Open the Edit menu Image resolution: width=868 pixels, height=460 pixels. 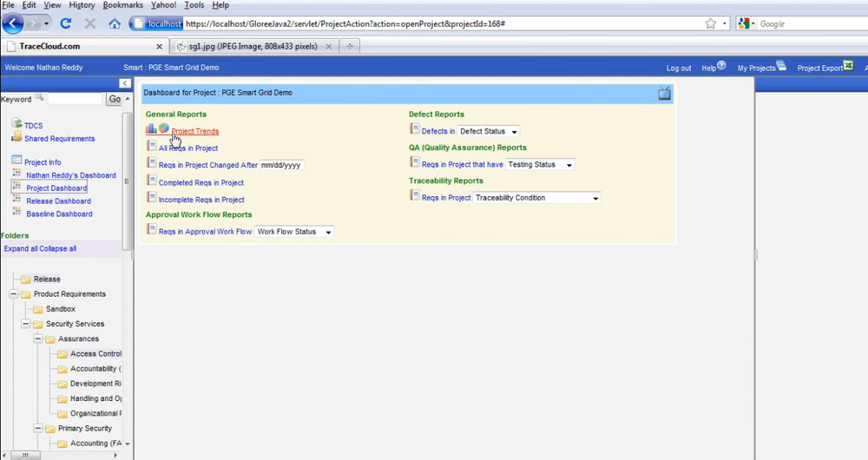(29, 5)
